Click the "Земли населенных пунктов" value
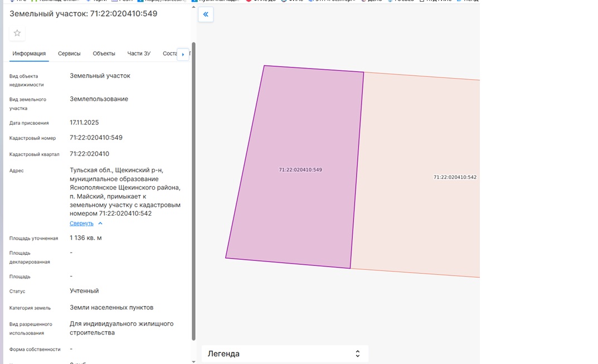 111,308
